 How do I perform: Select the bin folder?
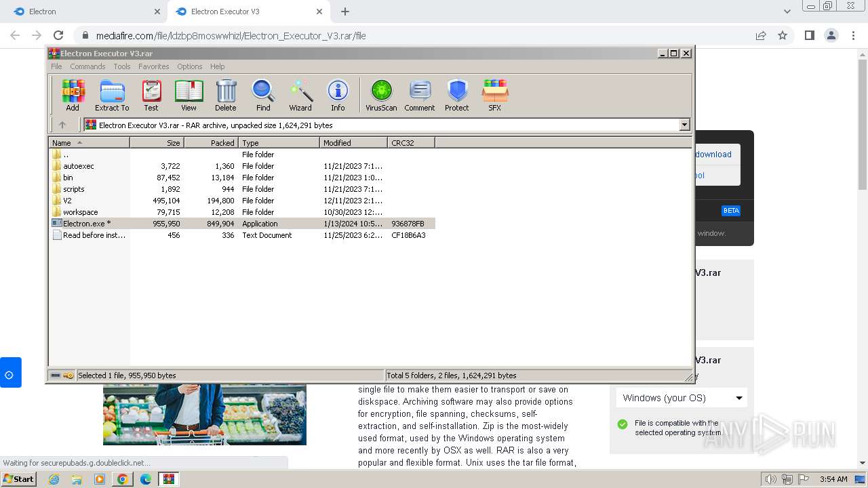pos(242,178)
